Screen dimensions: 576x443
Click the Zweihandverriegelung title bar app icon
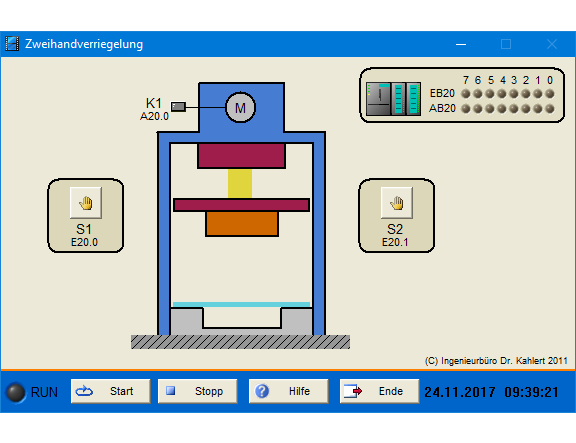pyautogui.click(x=12, y=44)
